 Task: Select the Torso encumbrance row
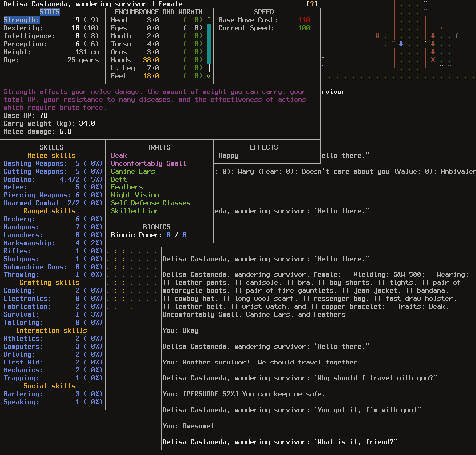pyautogui.click(x=157, y=44)
